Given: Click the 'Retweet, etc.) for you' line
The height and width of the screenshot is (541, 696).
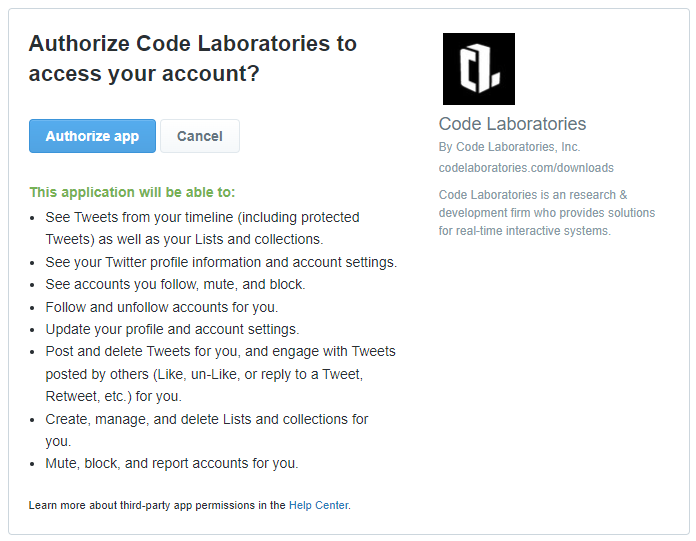Looking at the screenshot, I should pyautogui.click(x=114, y=396).
